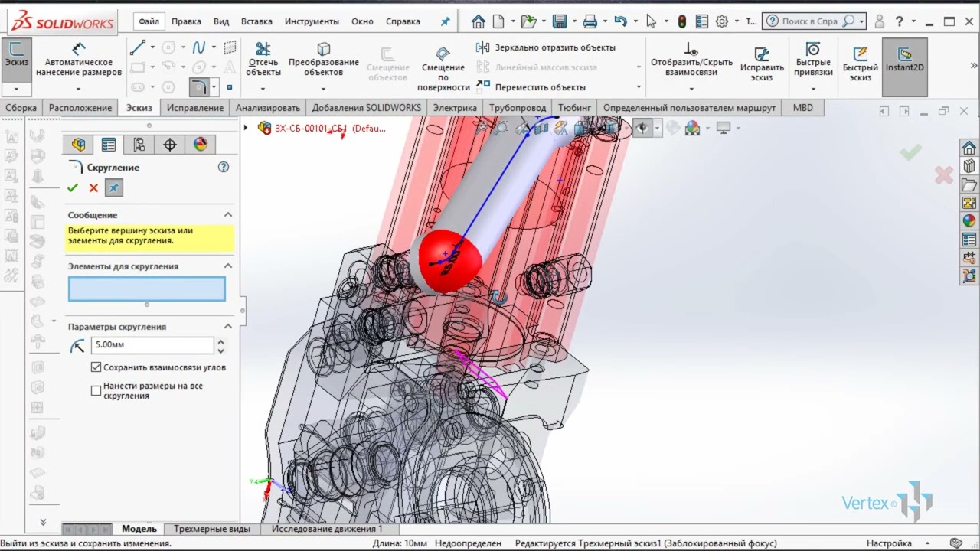980x551 pixels.
Task: Click Отсечь объекты trim tool
Action: [263, 60]
